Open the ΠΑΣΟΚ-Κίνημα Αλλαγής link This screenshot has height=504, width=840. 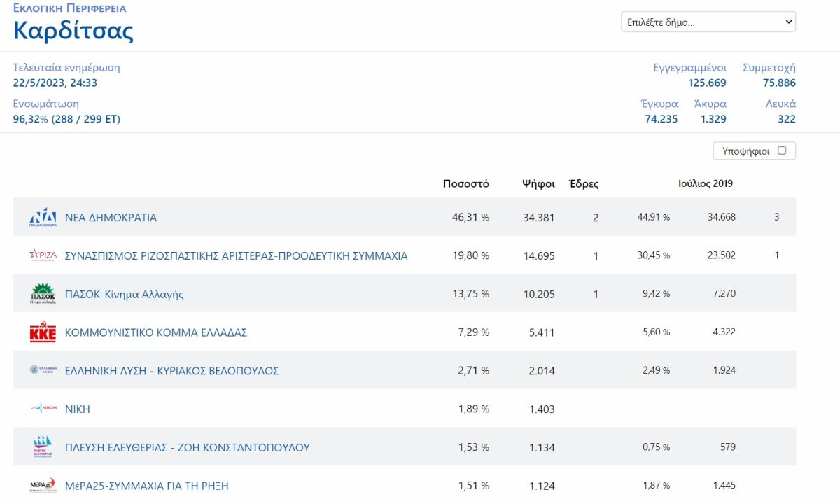click(124, 294)
